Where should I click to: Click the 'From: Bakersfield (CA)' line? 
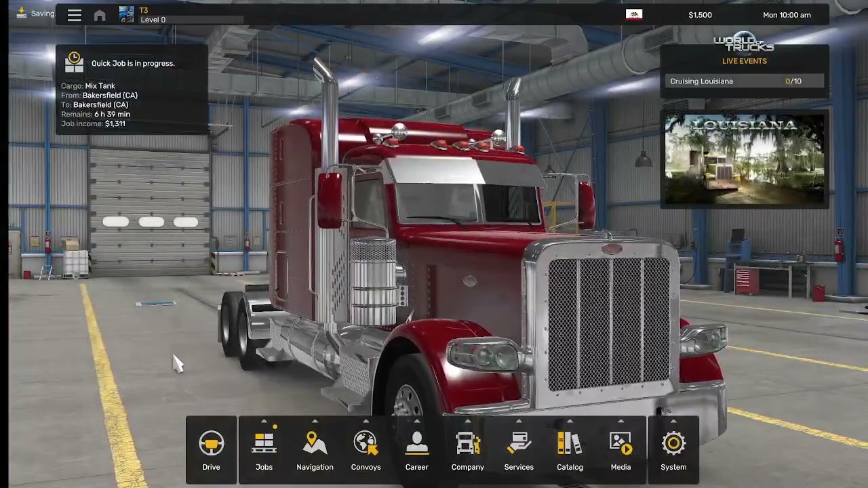pyautogui.click(x=99, y=96)
